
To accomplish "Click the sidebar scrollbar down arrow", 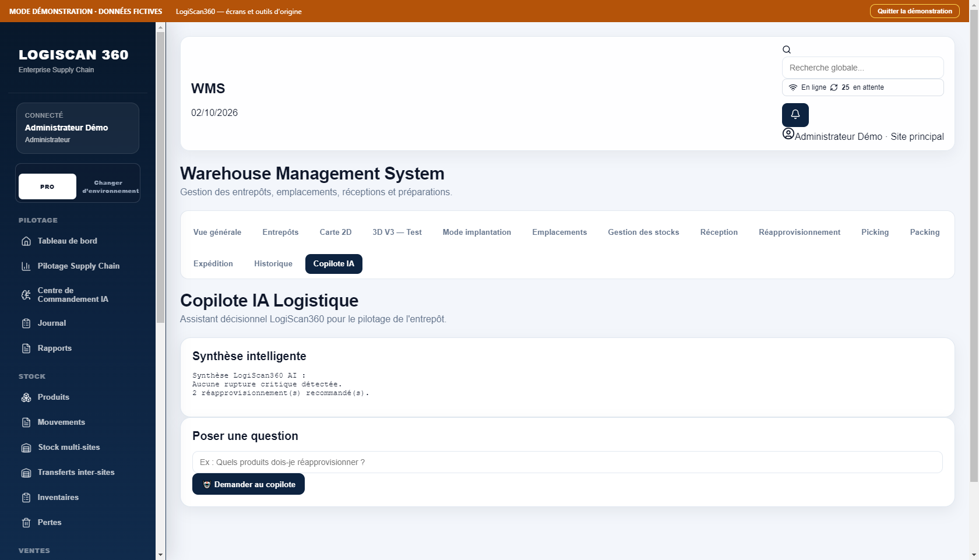I will click(x=160, y=555).
